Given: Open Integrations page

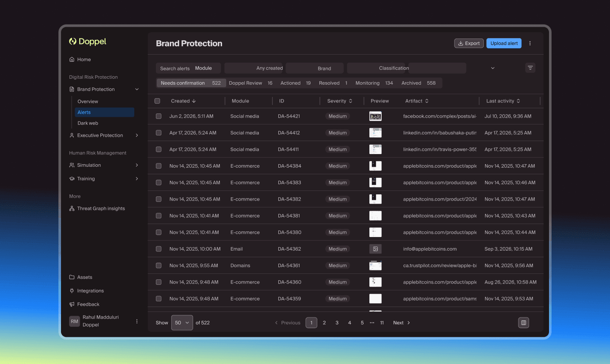Looking at the screenshot, I should pos(86,291).
